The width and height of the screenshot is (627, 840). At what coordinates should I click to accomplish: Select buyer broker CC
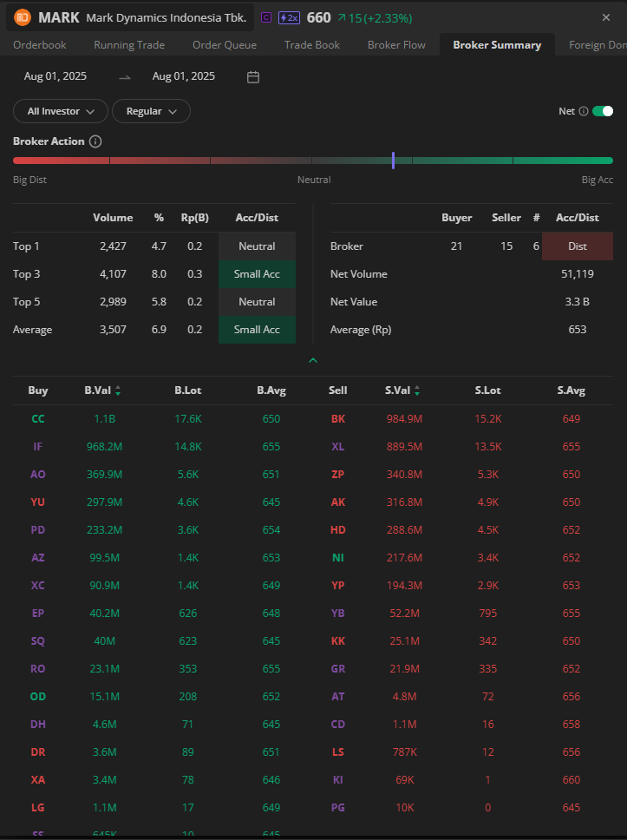[38, 419]
